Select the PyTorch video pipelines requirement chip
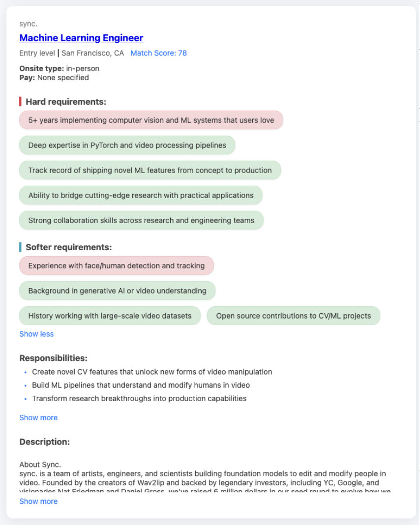 coord(126,145)
